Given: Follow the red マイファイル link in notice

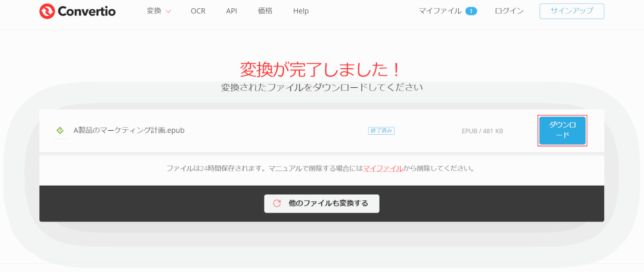Looking at the screenshot, I should (x=383, y=168).
